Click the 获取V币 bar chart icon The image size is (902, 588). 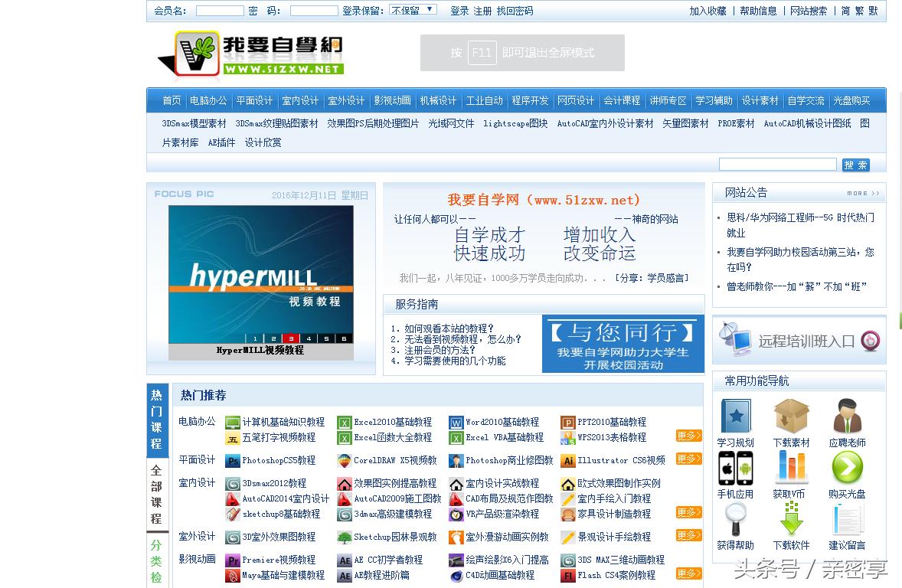(791, 466)
